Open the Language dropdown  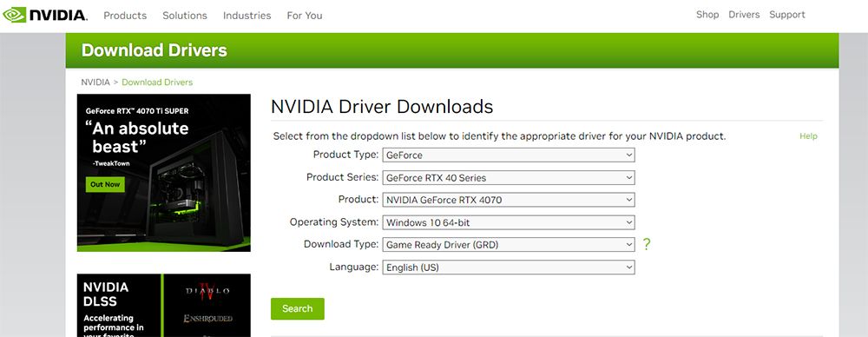(x=508, y=268)
